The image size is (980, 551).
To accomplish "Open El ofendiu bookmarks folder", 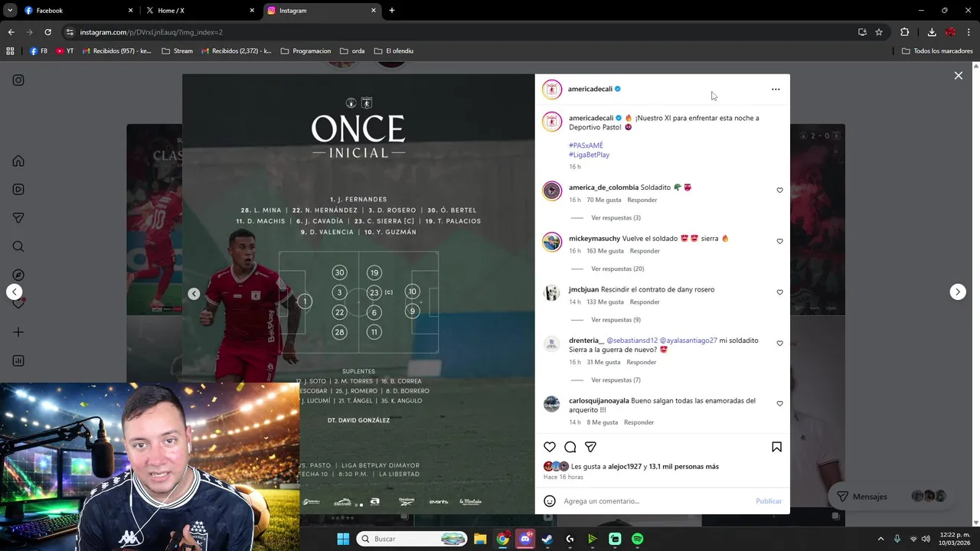I will pyautogui.click(x=394, y=51).
